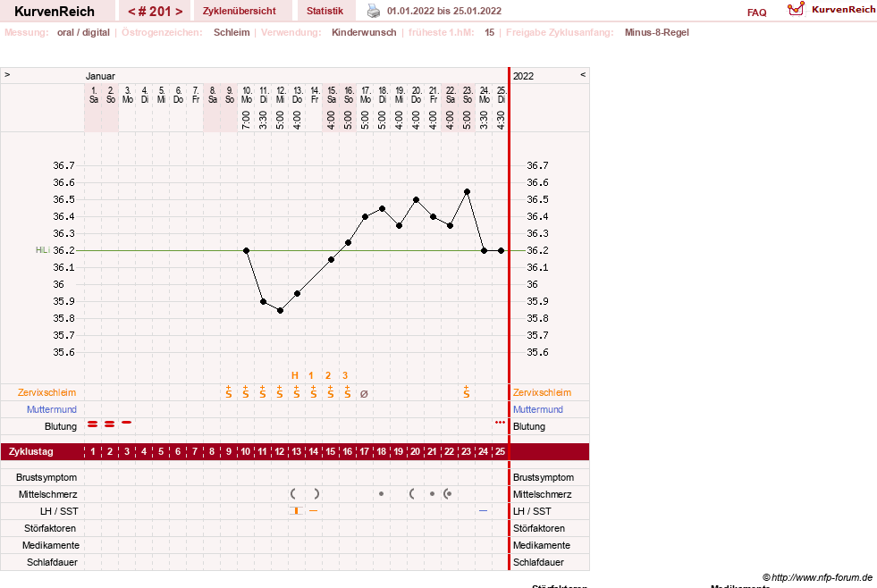Screen dimensions: 877x588
Task: Click the HLi label on the green baseline
Action: (x=43, y=250)
